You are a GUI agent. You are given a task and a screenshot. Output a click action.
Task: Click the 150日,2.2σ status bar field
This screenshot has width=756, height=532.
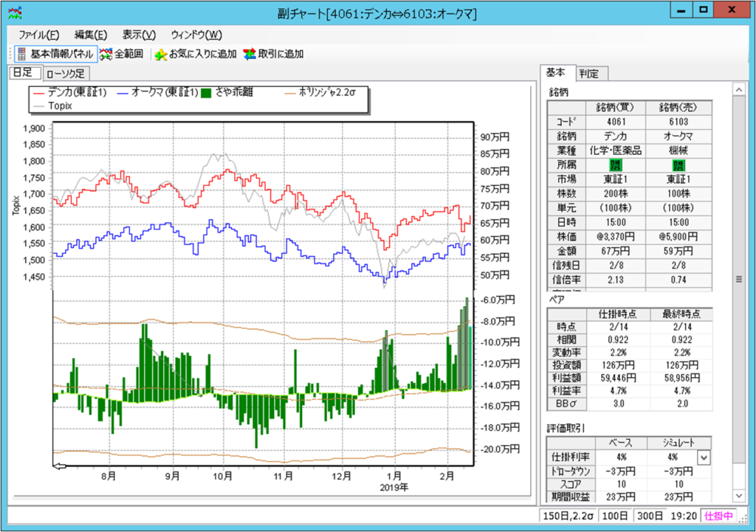point(566,516)
